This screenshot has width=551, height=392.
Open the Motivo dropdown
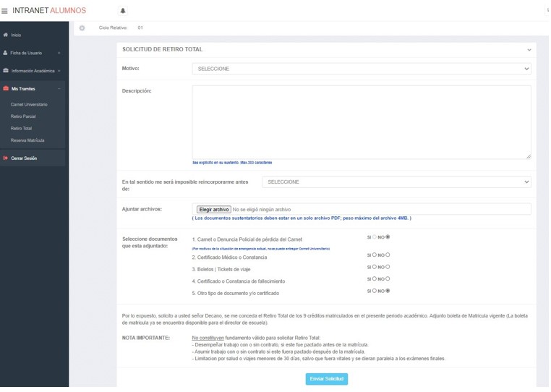tap(362, 69)
